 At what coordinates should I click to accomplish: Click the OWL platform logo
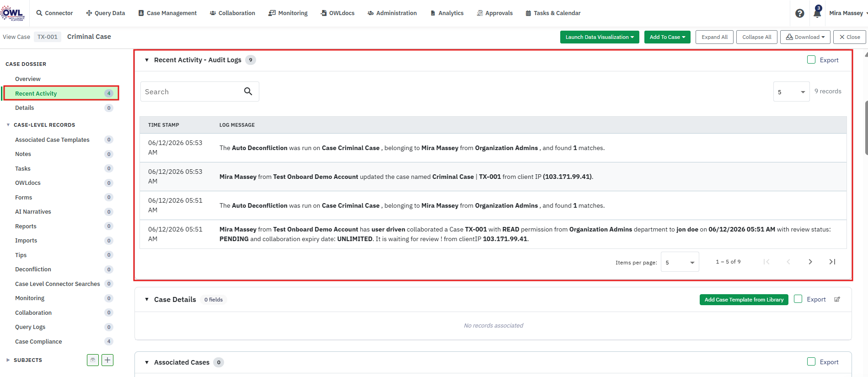tap(12, 13)
